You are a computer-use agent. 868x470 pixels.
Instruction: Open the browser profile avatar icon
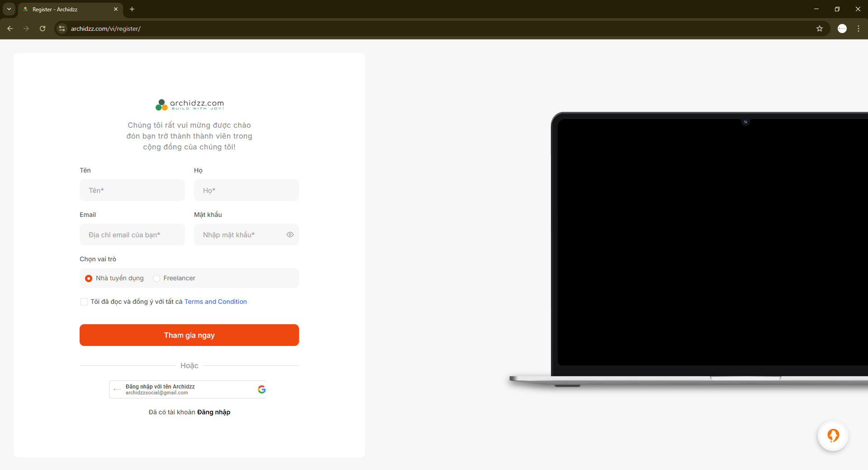pyautogui.click(x=842, y=29)
